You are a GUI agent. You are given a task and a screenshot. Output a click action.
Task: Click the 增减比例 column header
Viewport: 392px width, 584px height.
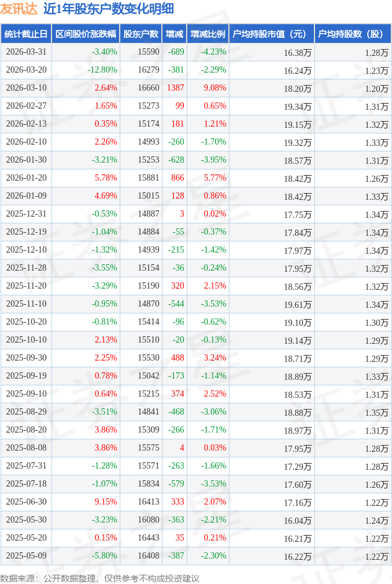[x=208, y=34]
